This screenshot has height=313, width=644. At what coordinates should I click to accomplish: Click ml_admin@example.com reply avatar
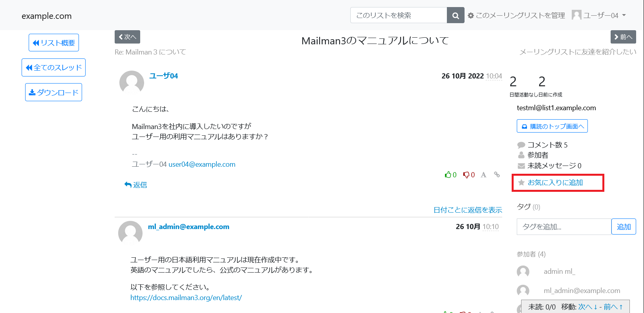pyautogui.click(x=130, y=232)
